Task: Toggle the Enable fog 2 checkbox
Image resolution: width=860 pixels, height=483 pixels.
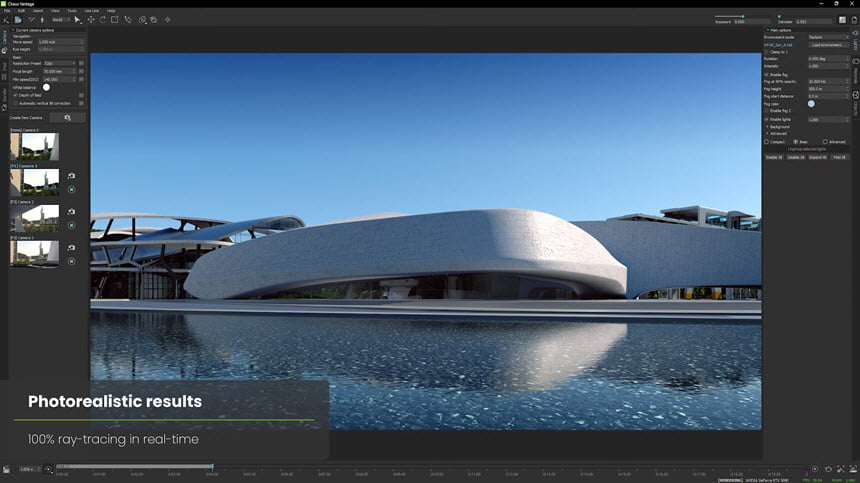Action: point(767,111)
